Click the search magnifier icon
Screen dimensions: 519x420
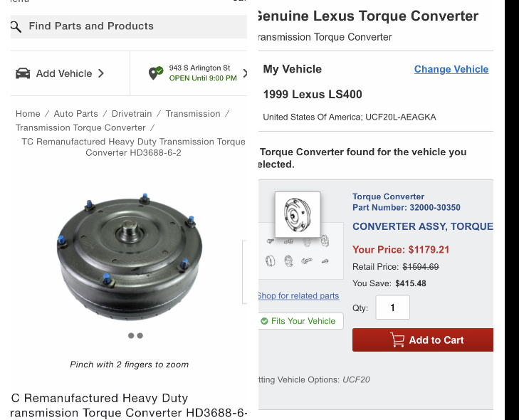coord(16,27)
